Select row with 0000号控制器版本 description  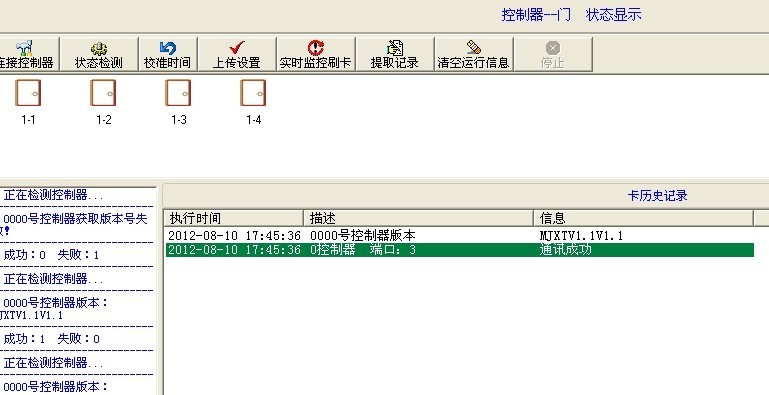460,236
